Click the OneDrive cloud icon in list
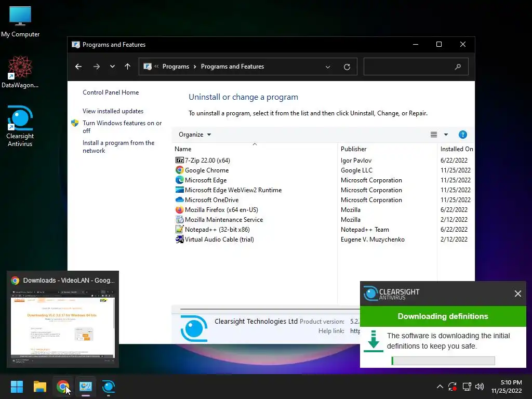The width and height of the screenshot is (532, 399). tap(179, 199)
